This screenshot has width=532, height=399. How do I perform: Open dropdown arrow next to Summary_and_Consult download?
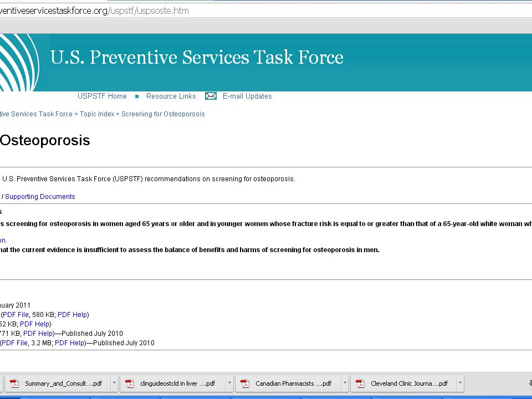point(114,383)
